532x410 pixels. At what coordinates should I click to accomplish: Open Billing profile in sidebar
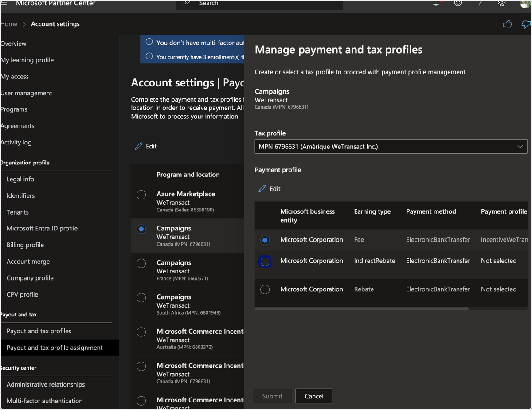pos(25,245)
